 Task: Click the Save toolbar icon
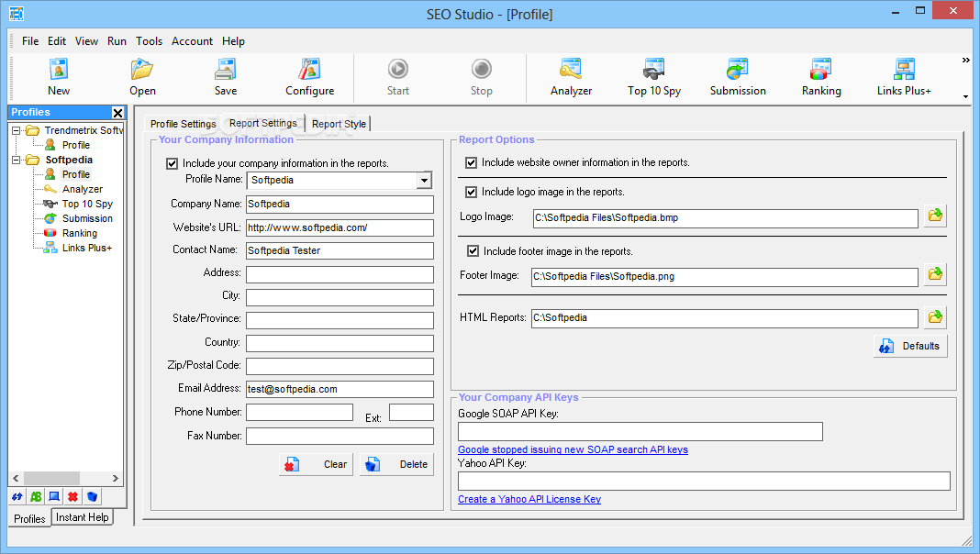click(x=226, y=77)
